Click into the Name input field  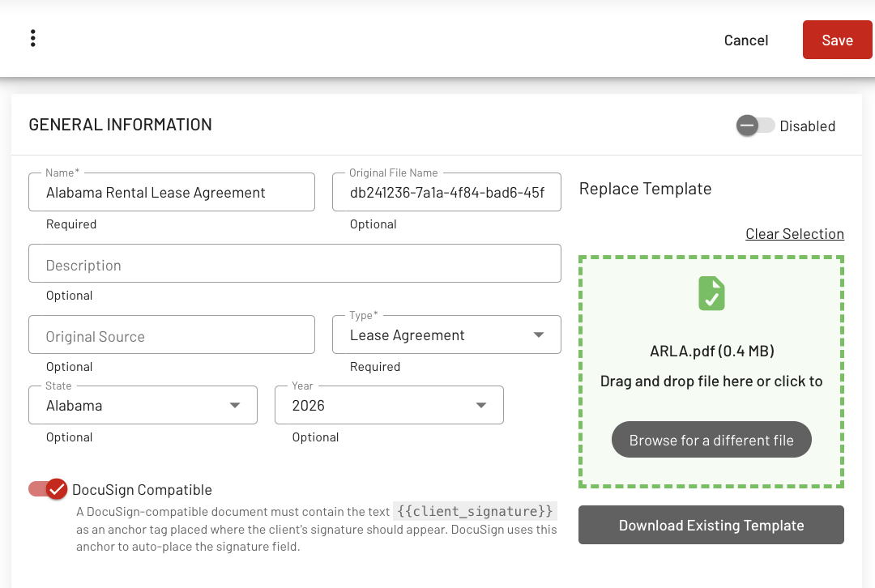point(172,193)
